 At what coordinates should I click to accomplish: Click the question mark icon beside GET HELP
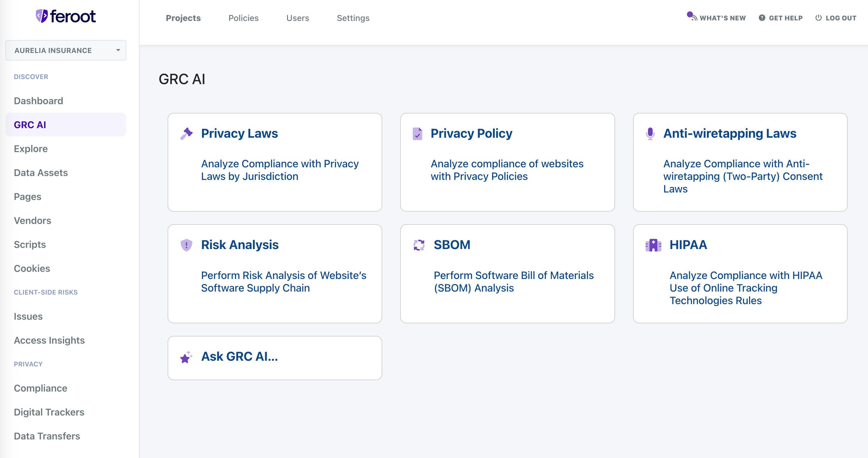(x=762, y=18)
